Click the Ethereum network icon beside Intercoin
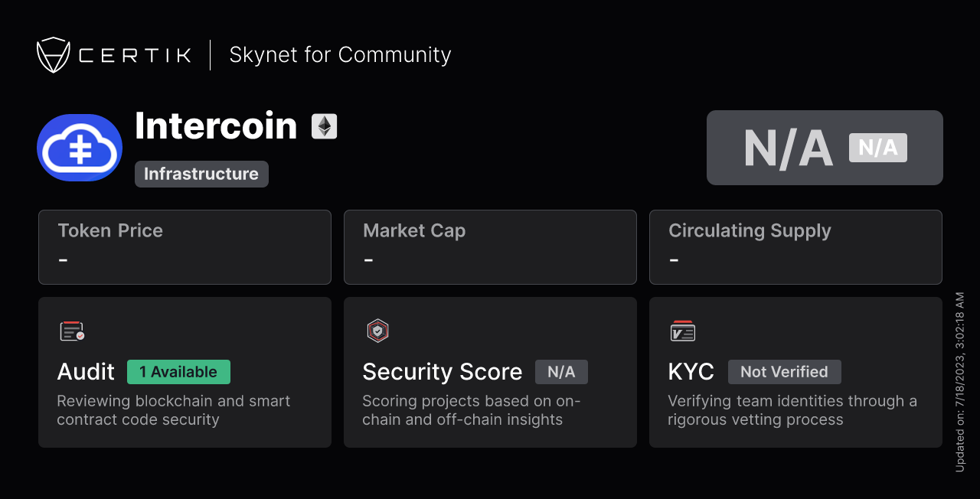 click(x=323, y=126)
